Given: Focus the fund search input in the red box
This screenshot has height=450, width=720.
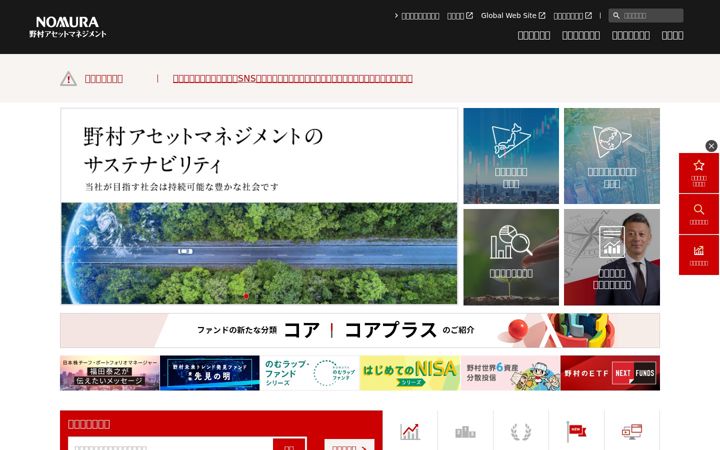Looking at the screenshot, I should coord(170,444).
